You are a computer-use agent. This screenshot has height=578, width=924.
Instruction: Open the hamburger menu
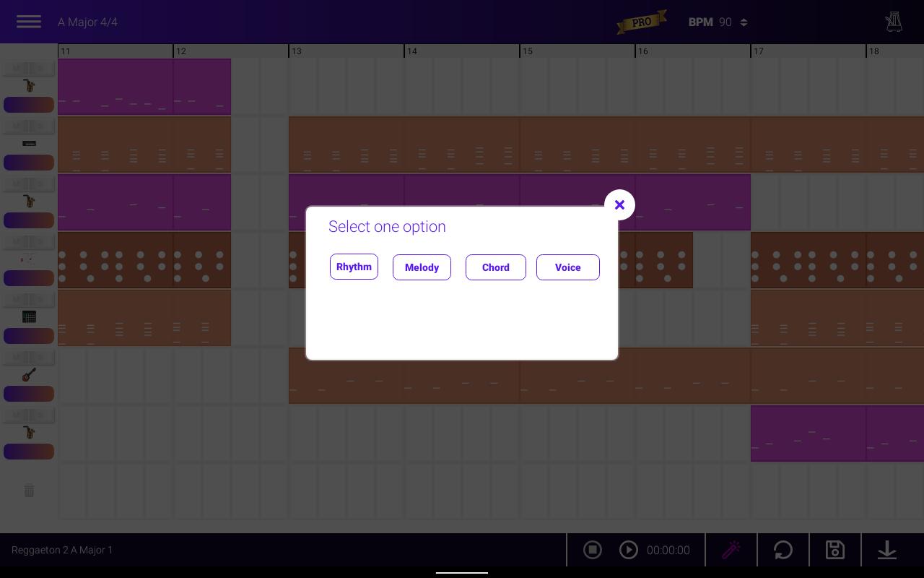point(29,22)
